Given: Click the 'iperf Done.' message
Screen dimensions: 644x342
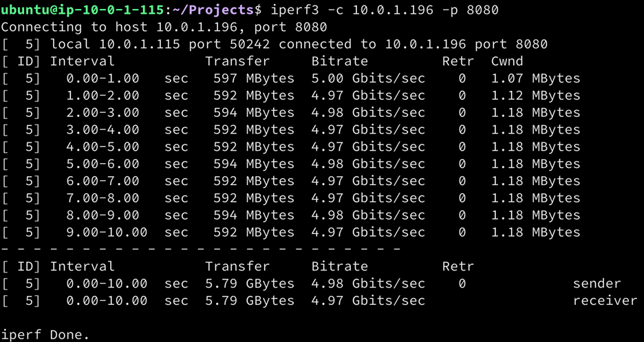Looking at the screenshot, I should click(45, 334).
